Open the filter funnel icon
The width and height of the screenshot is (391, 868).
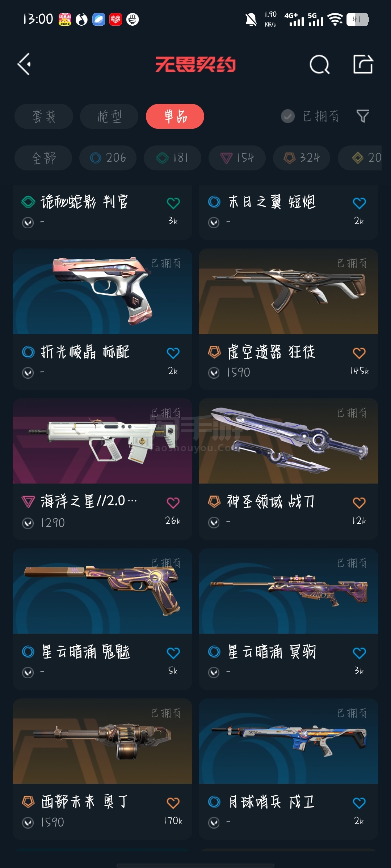[x=363, y=116]
